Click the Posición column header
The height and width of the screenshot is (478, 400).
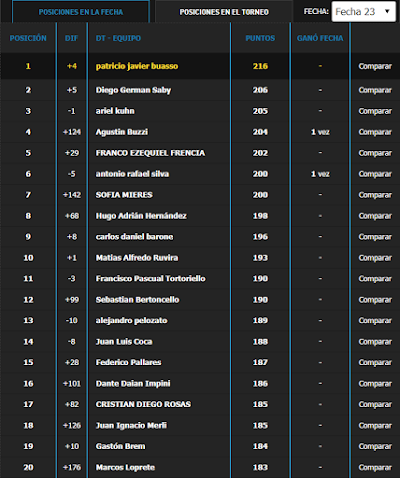click(x=28, y=38)
